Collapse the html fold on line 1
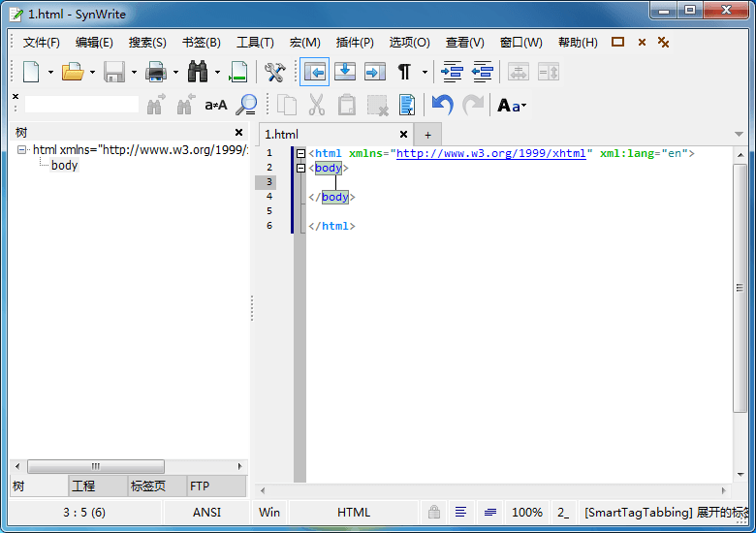 pos(300,154)
